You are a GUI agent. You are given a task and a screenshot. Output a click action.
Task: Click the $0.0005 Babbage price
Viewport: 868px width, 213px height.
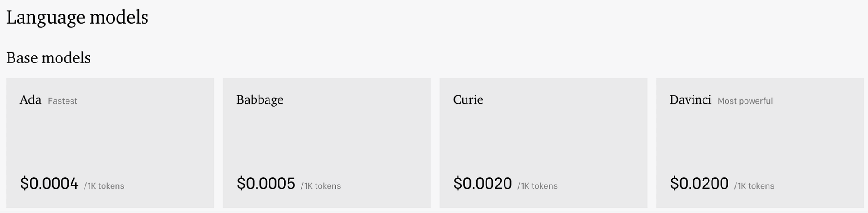[x=266, y=184]
